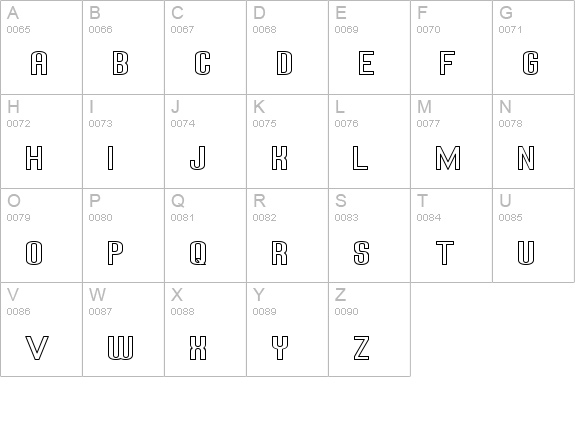
Task: Click the gray header letter O
Action: coord(14,201)
